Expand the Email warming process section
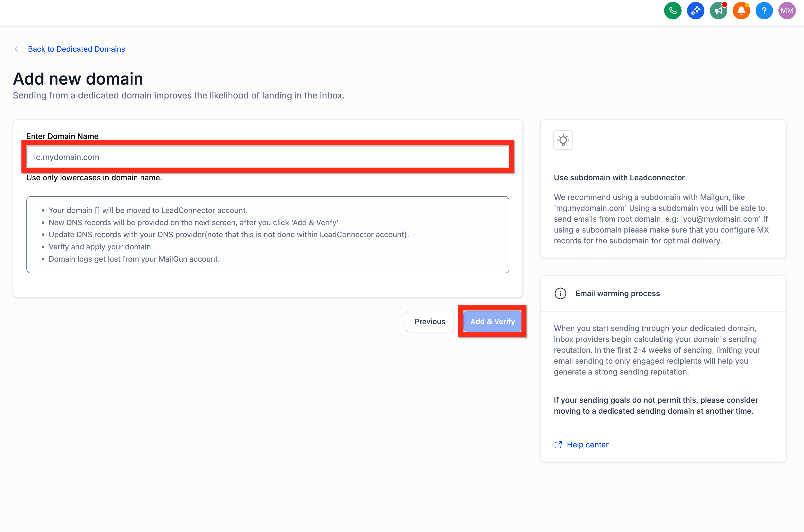 pos(617,293)
